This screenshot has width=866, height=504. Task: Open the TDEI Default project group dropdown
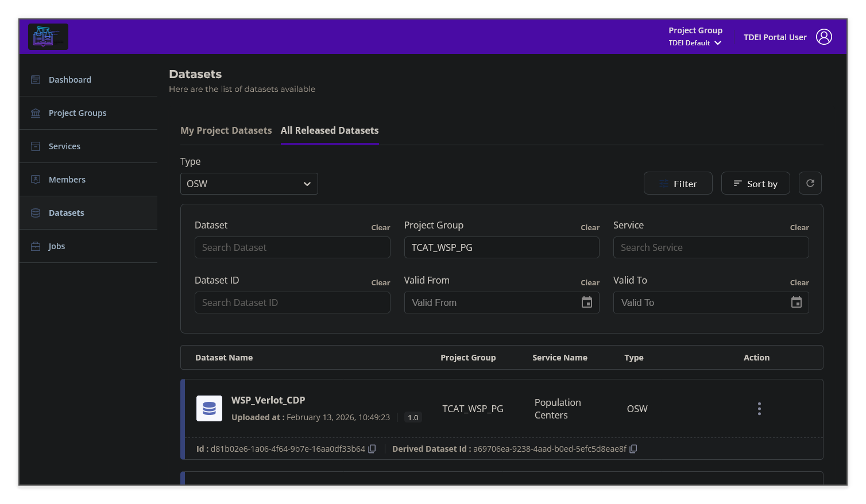tap(695, 42)
